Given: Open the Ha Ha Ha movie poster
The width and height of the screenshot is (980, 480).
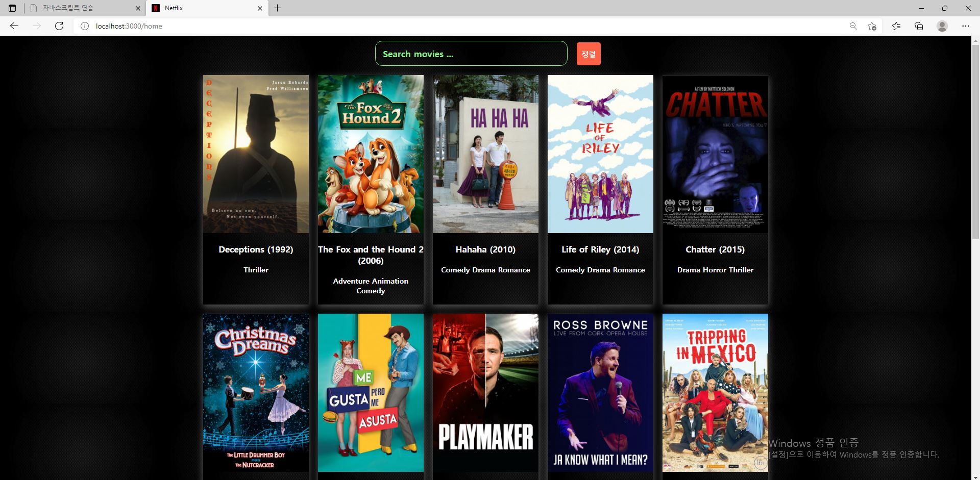Looking at the screenshot, I should (x=485, y=154).
